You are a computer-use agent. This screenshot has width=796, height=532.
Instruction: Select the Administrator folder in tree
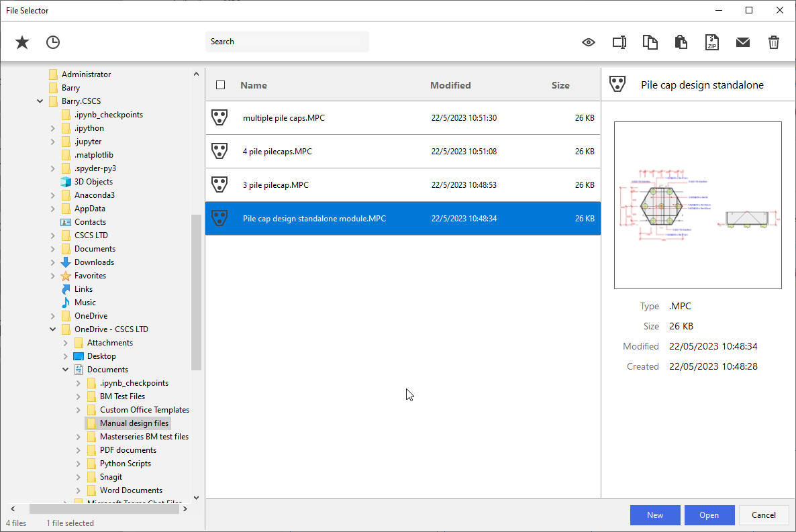coord(86,74)
